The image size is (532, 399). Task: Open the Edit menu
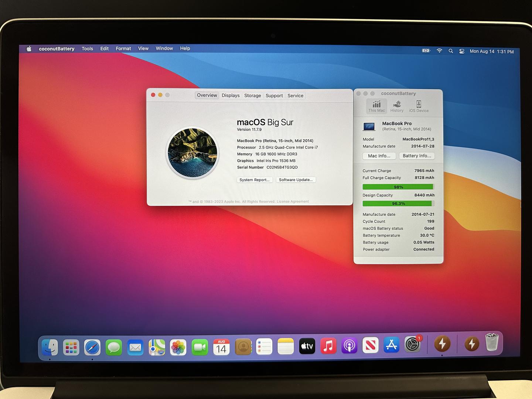(x=105, y=48)
